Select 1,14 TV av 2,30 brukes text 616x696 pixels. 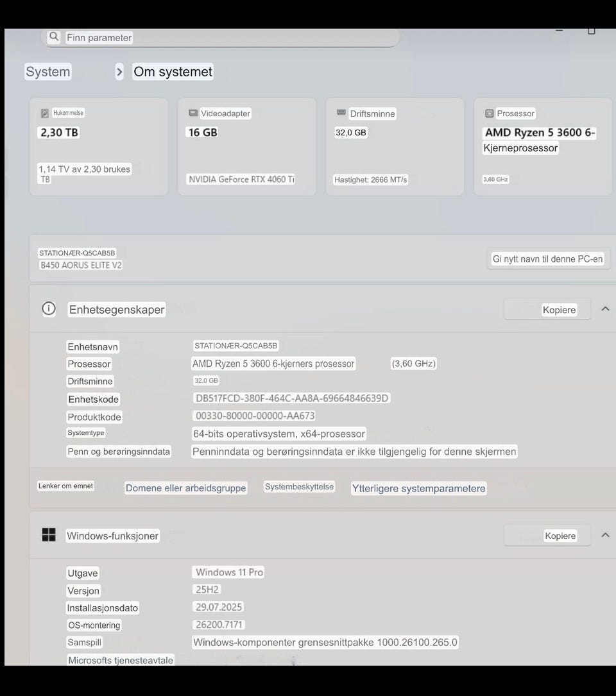pos(85,169)
